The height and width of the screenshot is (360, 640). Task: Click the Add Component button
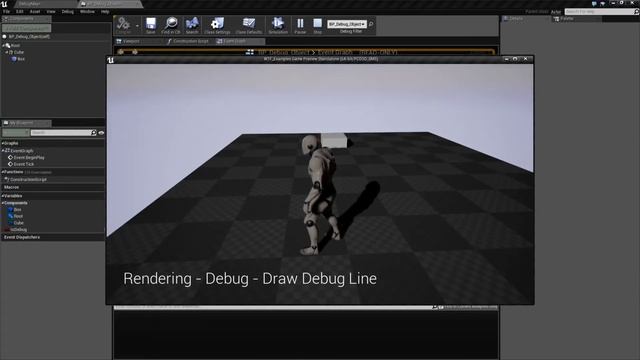tap(27, 28)
